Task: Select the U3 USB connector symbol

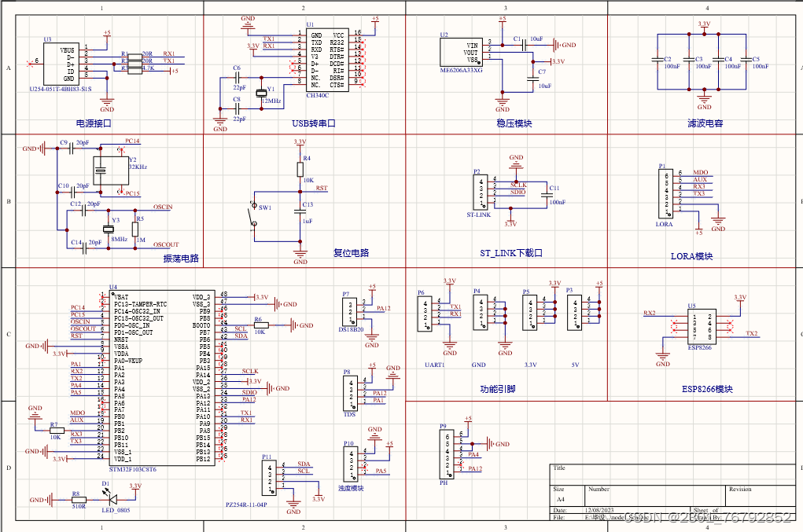Action: [x=61, y=64]
